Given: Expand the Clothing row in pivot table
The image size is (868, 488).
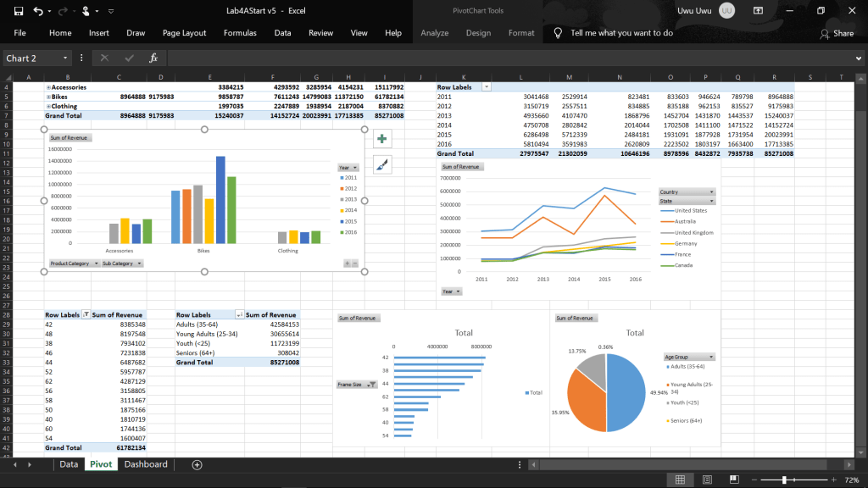Looking at the screenshot, I should (x=47, y=106).
